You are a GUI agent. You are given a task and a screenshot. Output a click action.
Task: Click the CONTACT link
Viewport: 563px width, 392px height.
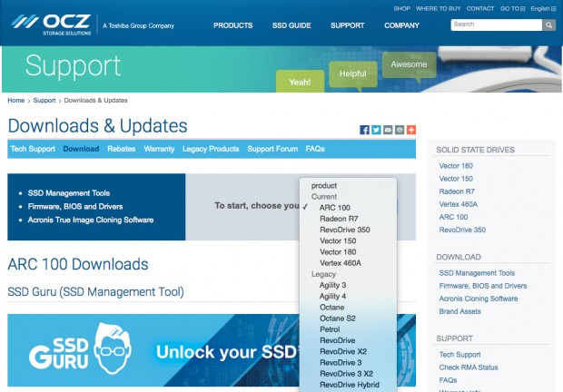pyautogui.click(x=480, y=8)
